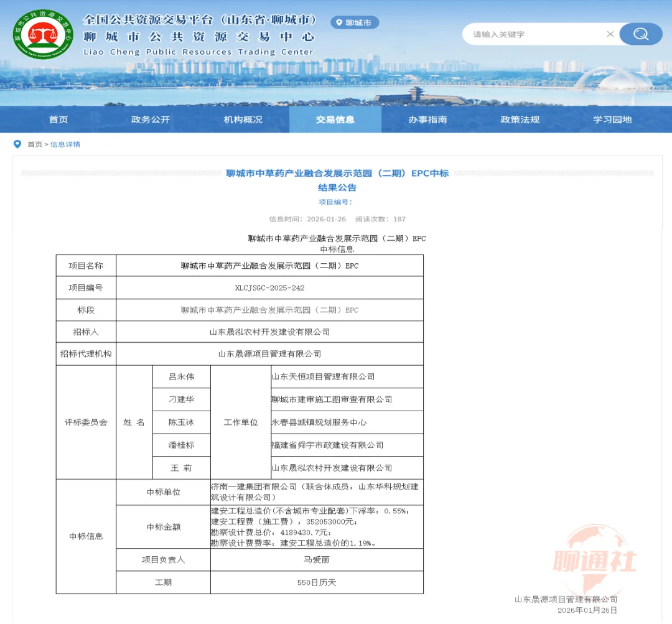Click 首页 breadcrumb link
672x624 pixels.
(x=35, y=144)
